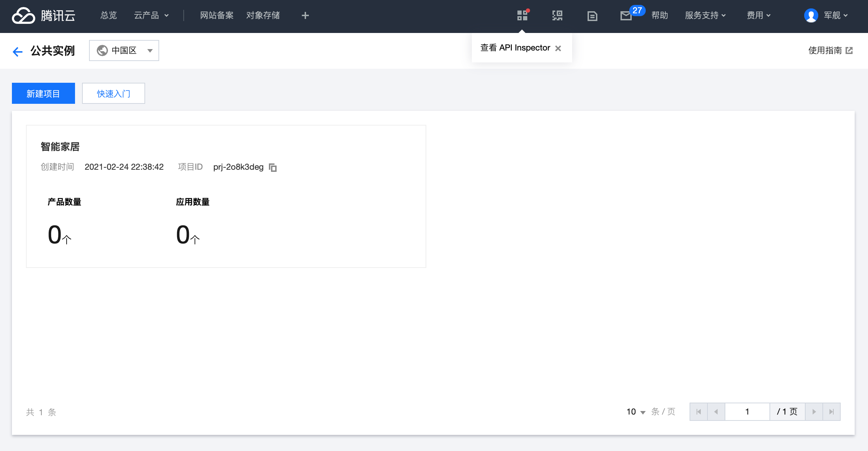Expand the 云产品 menu
Viewport: 868px width, 451px height.
[x=151, y=15]
